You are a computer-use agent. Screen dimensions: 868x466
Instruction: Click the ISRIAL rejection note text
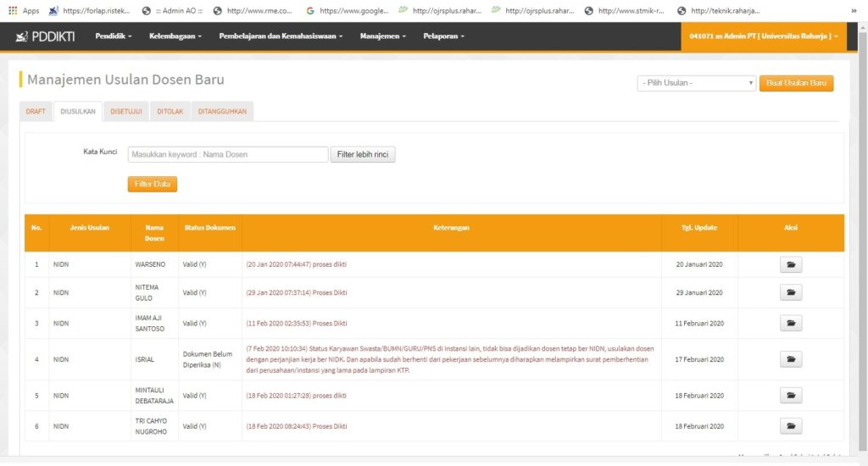[450, 359]
